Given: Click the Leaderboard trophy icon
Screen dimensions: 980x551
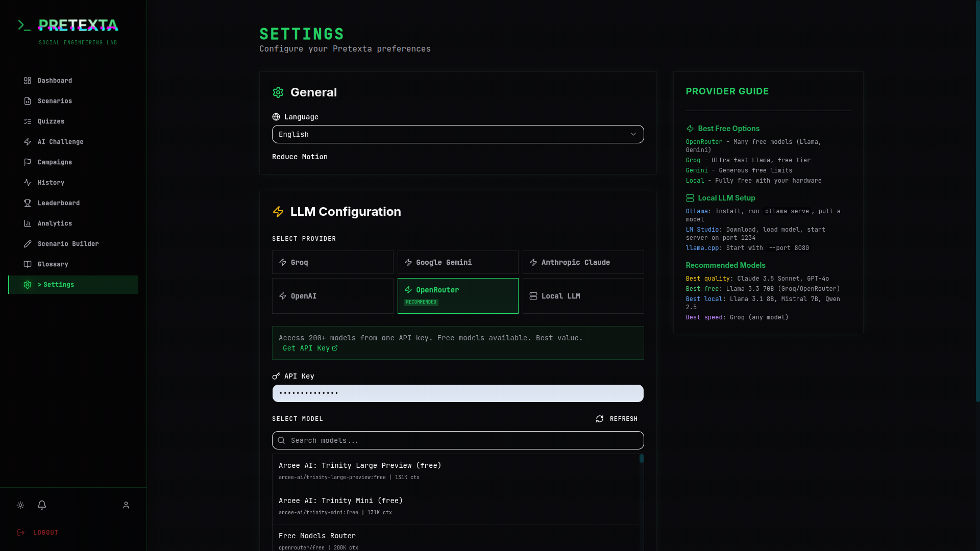Looking at the screenshot, I should point(28,203).
